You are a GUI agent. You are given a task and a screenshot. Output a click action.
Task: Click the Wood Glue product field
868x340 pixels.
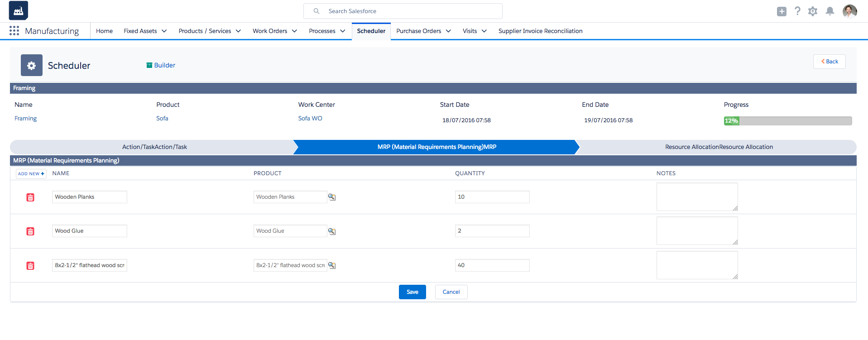pyautogui.click(x=290, y=231)
